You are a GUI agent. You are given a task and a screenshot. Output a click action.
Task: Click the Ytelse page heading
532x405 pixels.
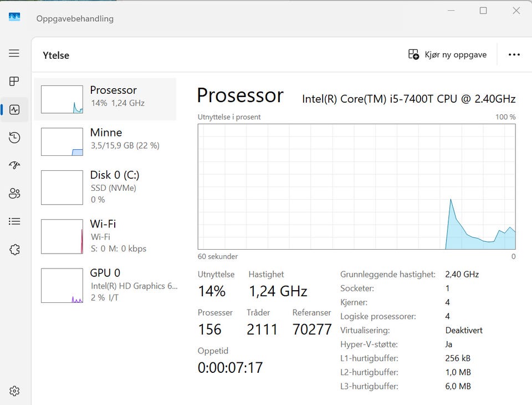pyautogui.click(x=56, y=55)
